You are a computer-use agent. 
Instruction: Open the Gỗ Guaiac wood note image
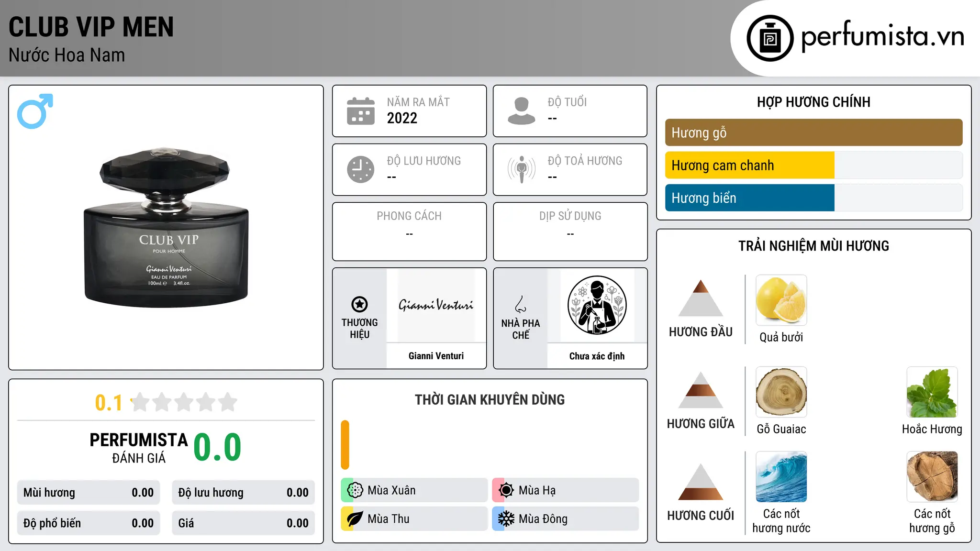(x=781, y=392)
